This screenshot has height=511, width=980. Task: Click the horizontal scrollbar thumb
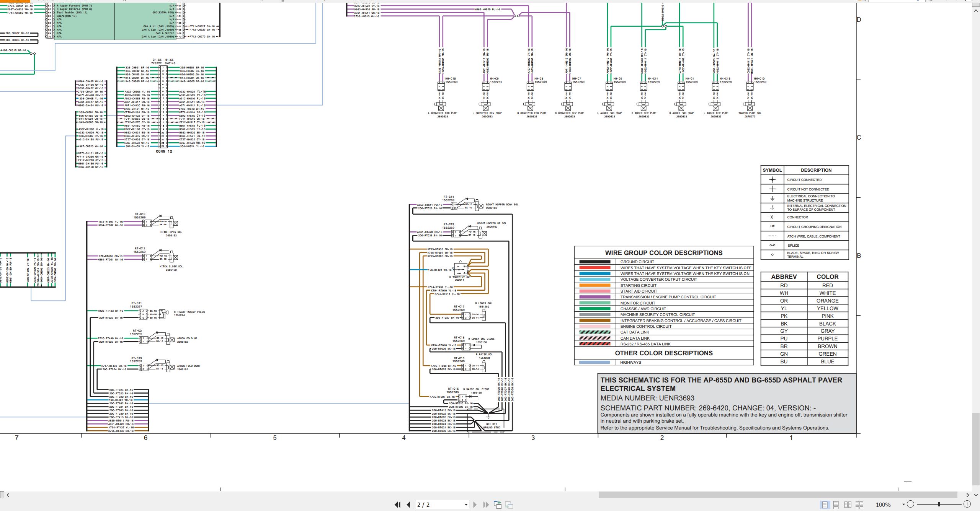[x=778, y=495]
